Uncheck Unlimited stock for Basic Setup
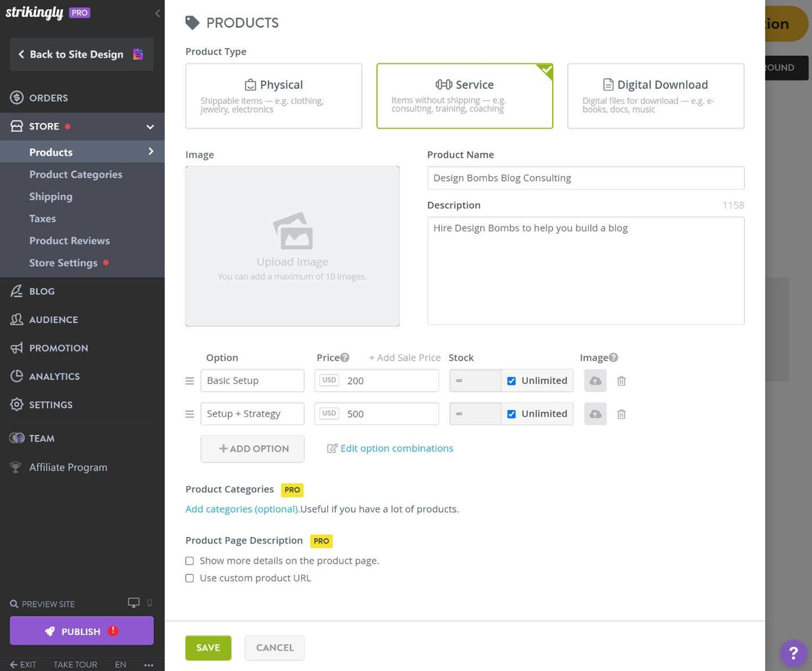This screenshot has width=812, height=671. 511,381
